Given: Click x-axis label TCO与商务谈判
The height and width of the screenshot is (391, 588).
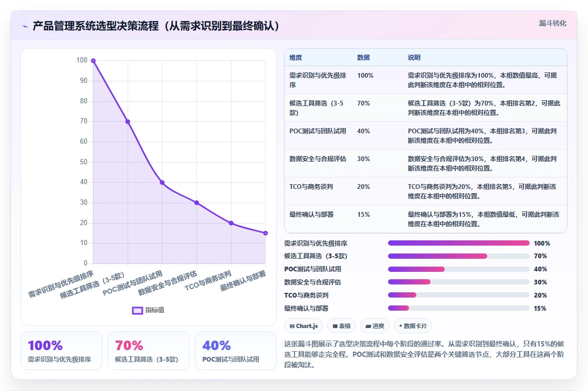Looking at the screenshot, I should click(x=208, y=281).
